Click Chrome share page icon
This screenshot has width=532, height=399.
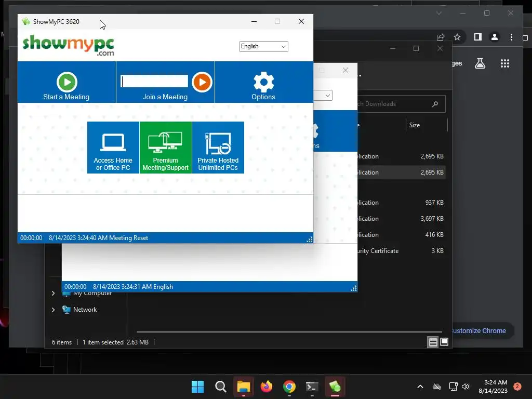click(x=441, y=37)
